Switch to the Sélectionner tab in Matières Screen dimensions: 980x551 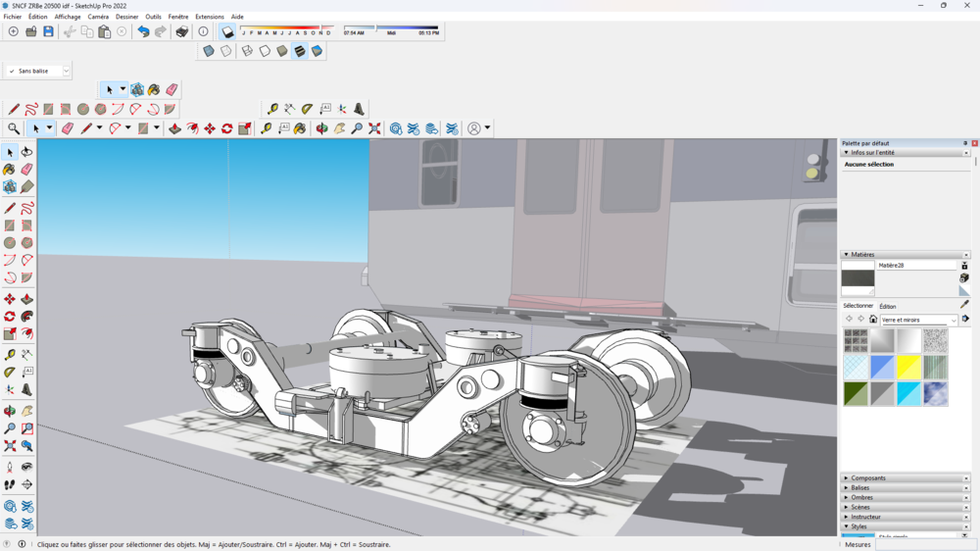click(858, 306)
